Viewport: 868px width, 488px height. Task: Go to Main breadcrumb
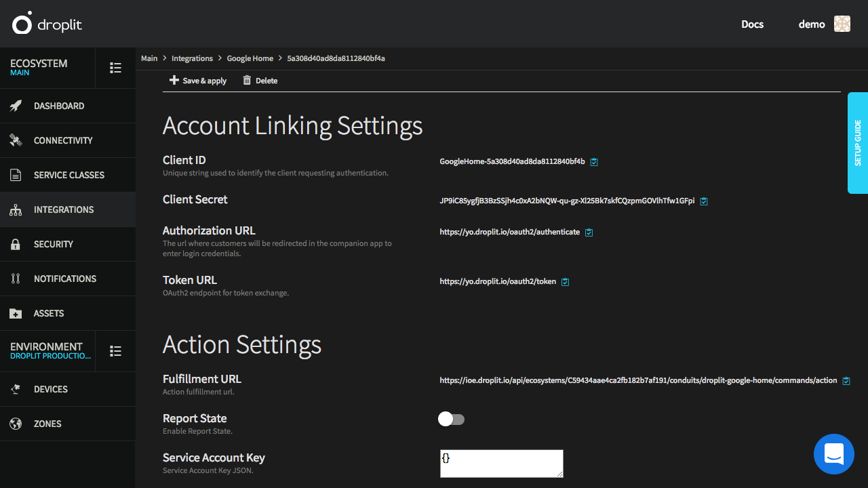[149, 58]
